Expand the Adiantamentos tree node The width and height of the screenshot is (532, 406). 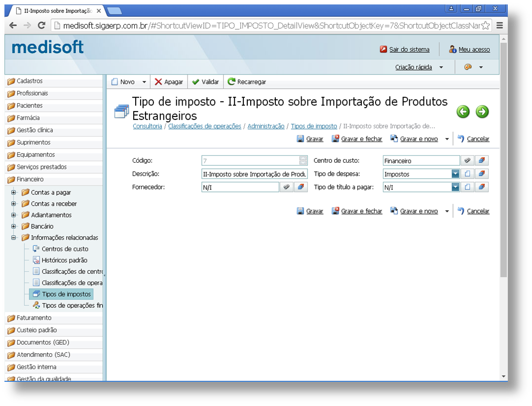coord(14,215)
